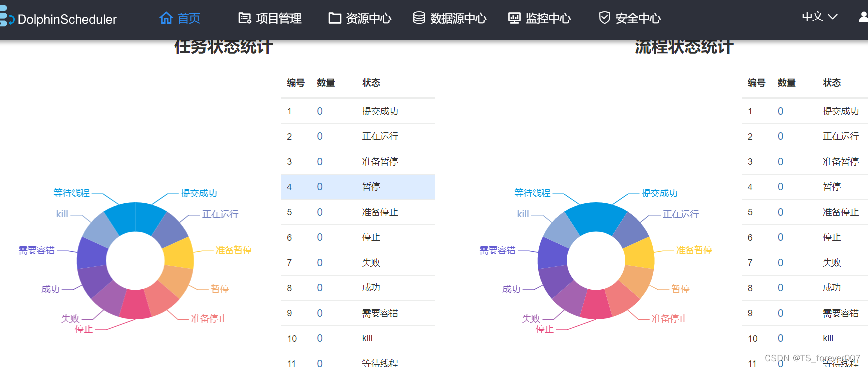Screen dimensions: 868x367
Task: Click the DolphinScheduler brand name text
Action: (x=67, y=19)
